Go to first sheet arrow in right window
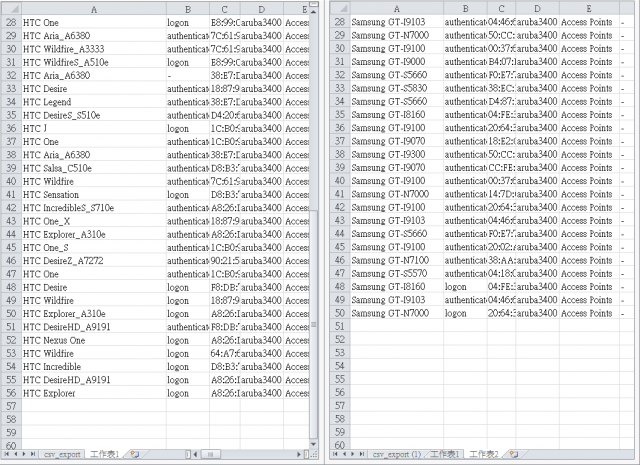 click(336, 454)
